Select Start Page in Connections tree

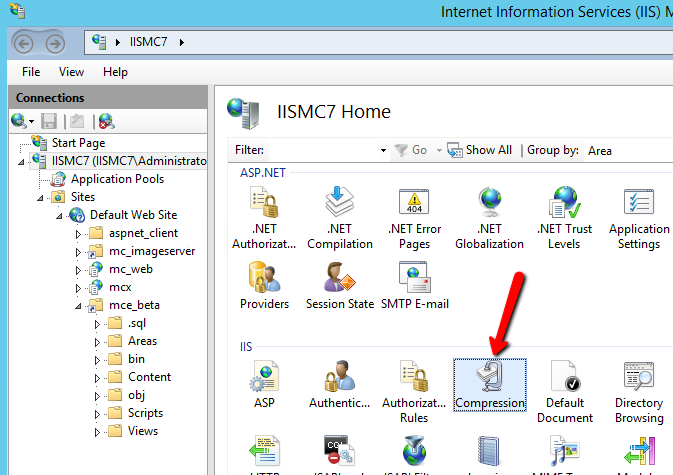coord(78,142)
